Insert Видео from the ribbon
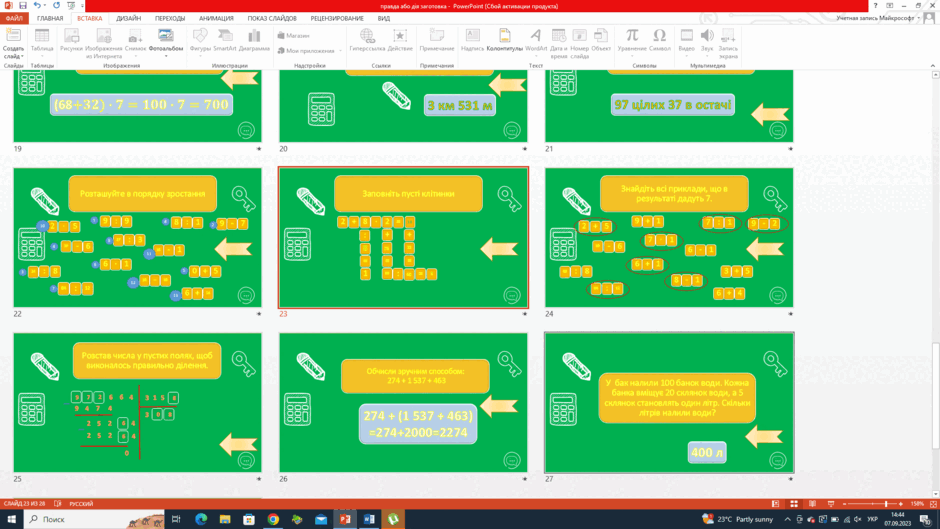This screenshot has height=529, width=940. click(686, 42)
